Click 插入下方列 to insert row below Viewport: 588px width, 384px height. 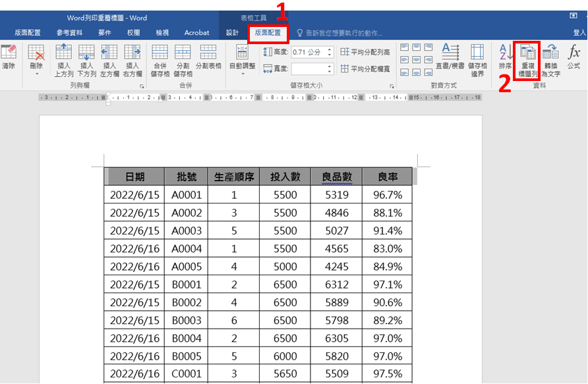click(x=87, y=61)
